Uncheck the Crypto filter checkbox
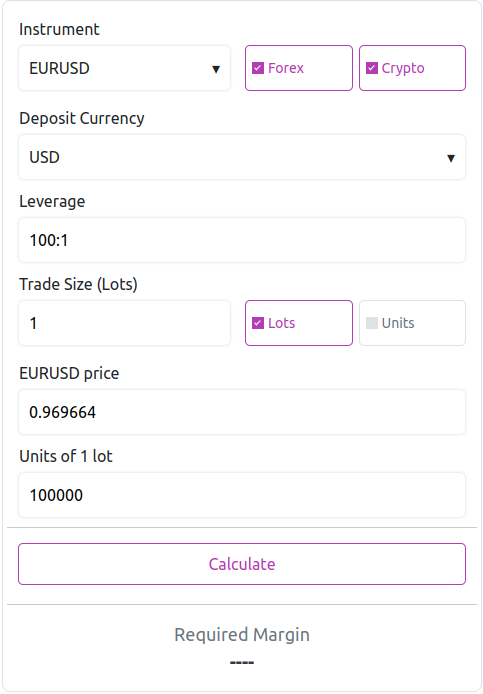Image resolution: width=483 pixels, height=694 pixels. [x=372, y=68]
